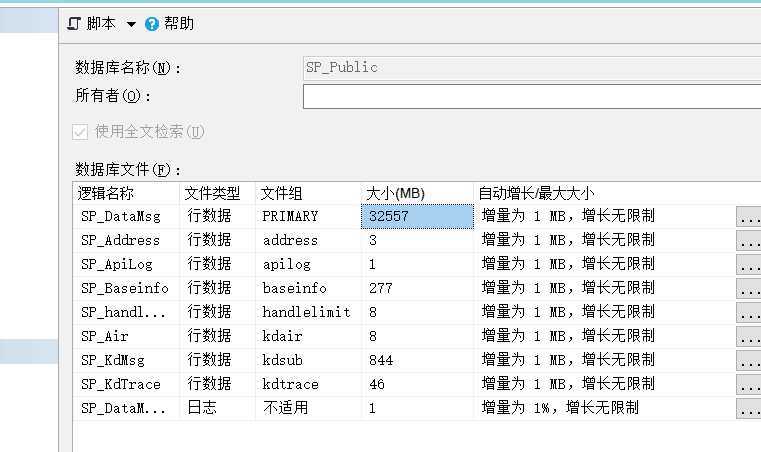The height and width of the screenshot is (452, 761).
Task: Click the baseinfo filegroup cell
Action: [309, 288]
